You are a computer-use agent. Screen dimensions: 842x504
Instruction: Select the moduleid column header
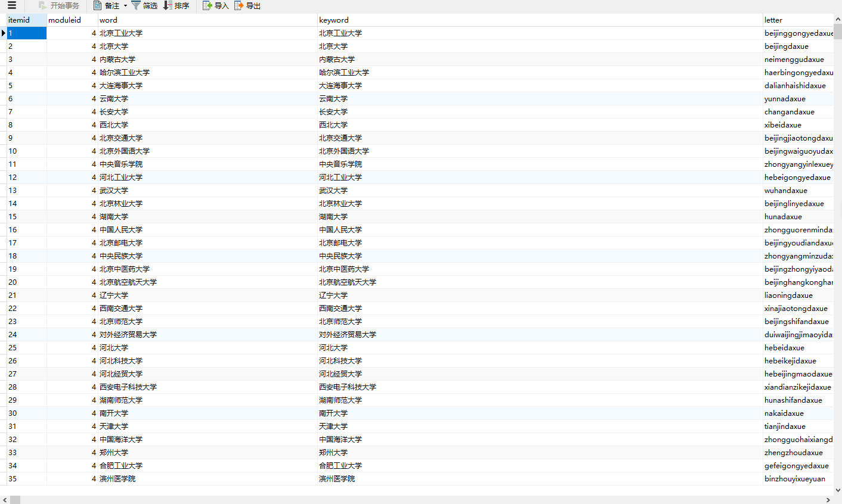pyautogui.click(x=72, y=20)
